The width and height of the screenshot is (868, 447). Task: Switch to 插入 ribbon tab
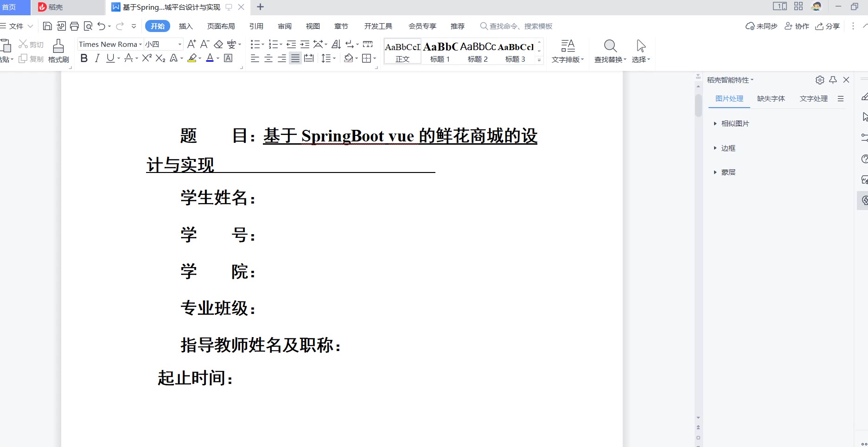tap(185, 26)
